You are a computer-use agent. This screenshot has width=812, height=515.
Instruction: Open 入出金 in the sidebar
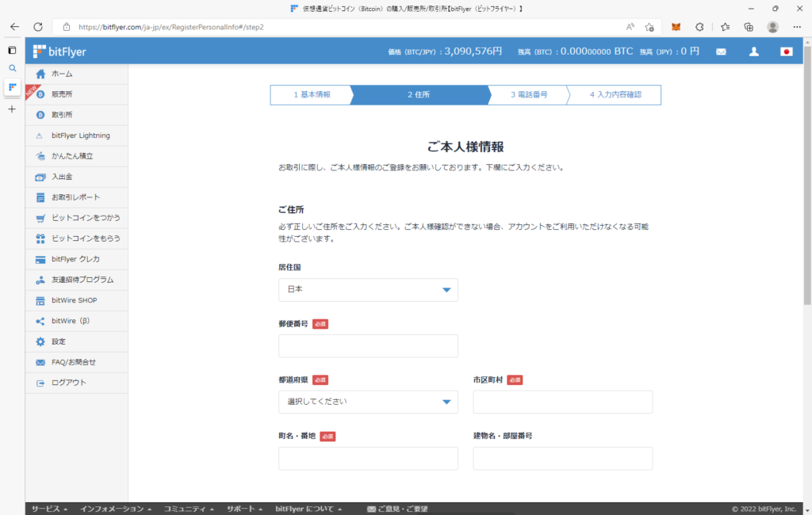[62, 177]
